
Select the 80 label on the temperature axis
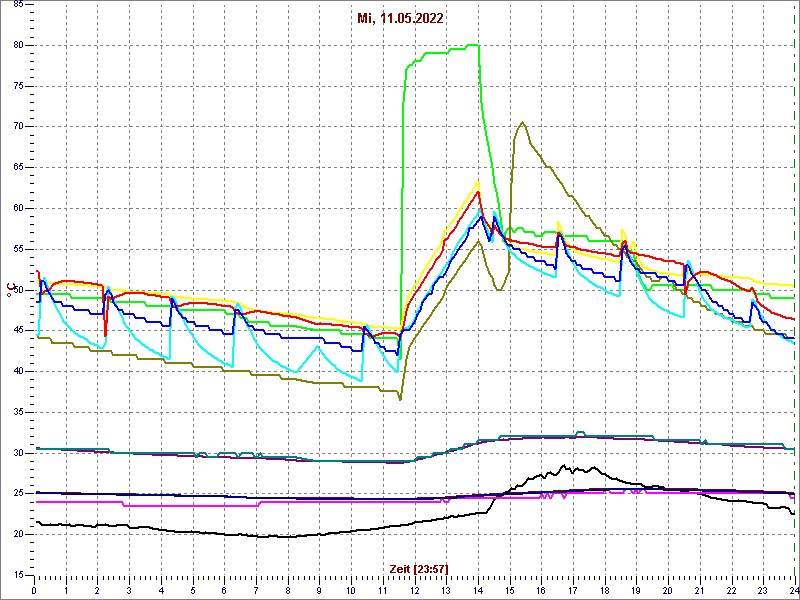tap(17, 45)
